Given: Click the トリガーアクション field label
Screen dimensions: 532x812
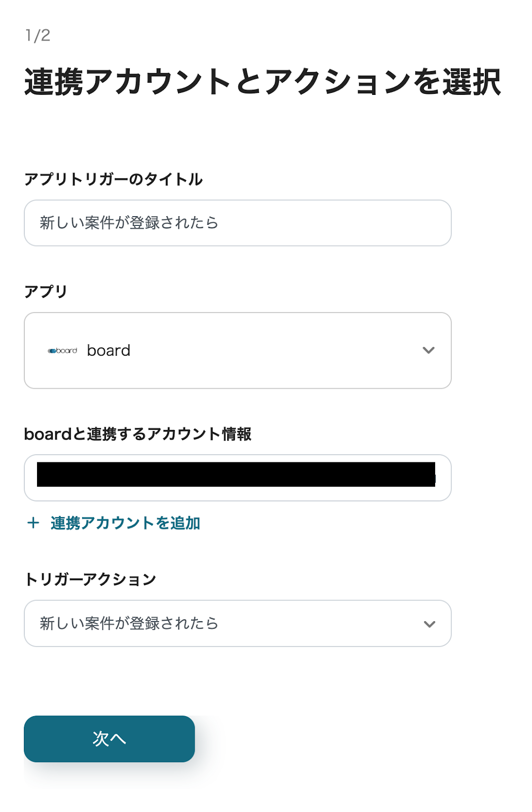Looking at the screenshot, I should (90, 579).
